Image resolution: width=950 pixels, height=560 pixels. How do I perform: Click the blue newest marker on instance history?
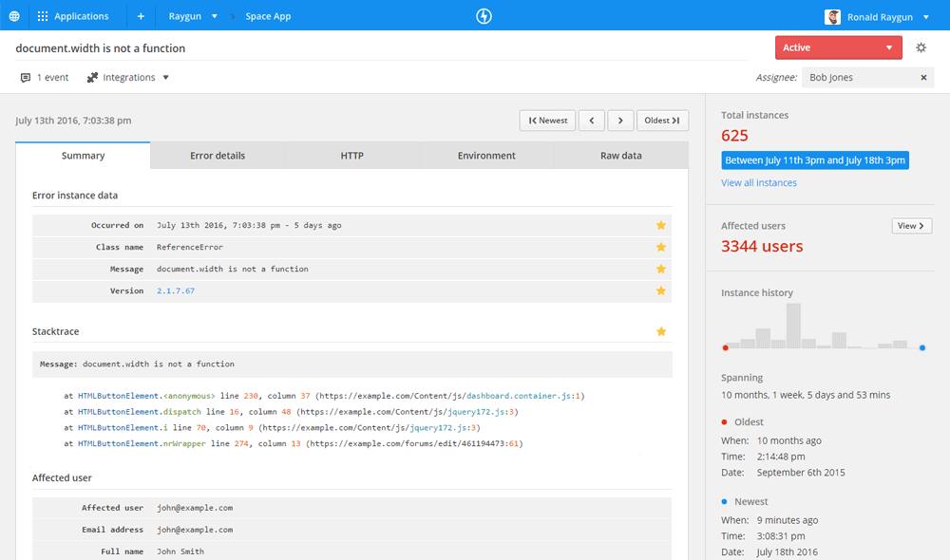(x=922, y=348)
